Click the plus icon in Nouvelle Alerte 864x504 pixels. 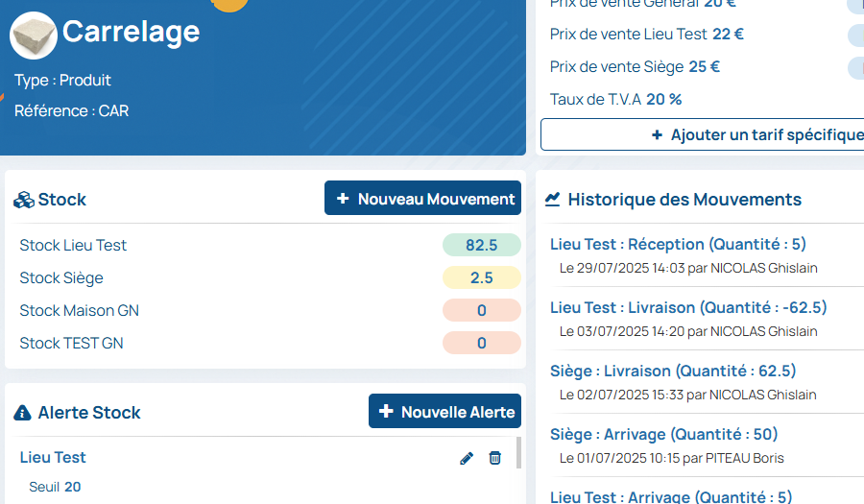(386, 412)
